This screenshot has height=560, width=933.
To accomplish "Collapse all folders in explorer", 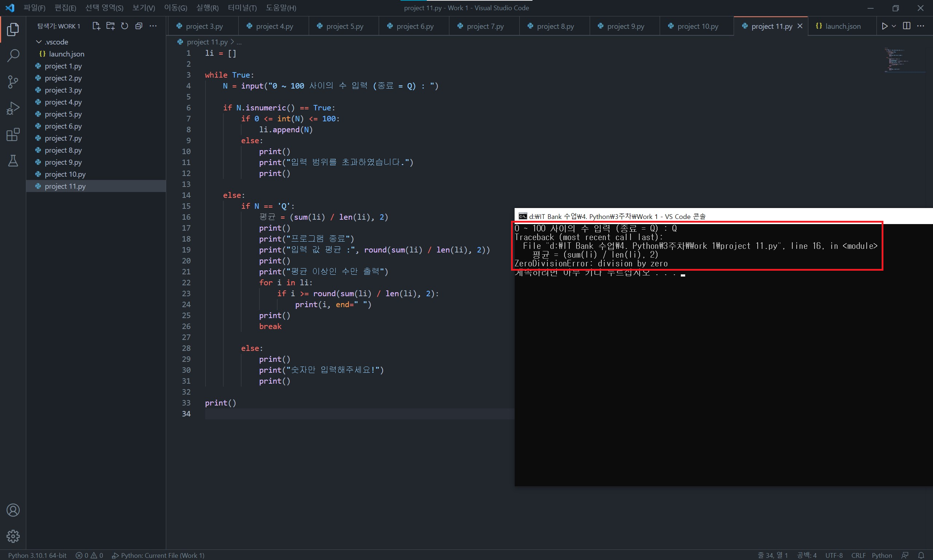I will 139,26.
